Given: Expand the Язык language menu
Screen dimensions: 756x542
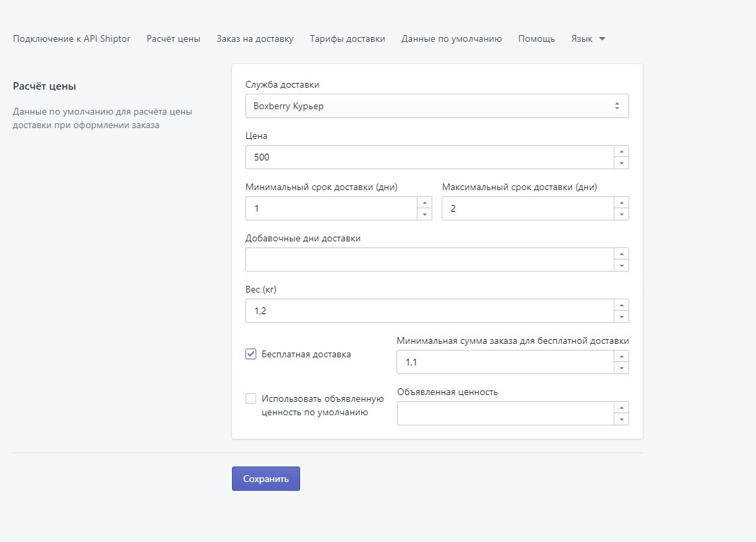Looking at the screenshot, I should (588, 39).
